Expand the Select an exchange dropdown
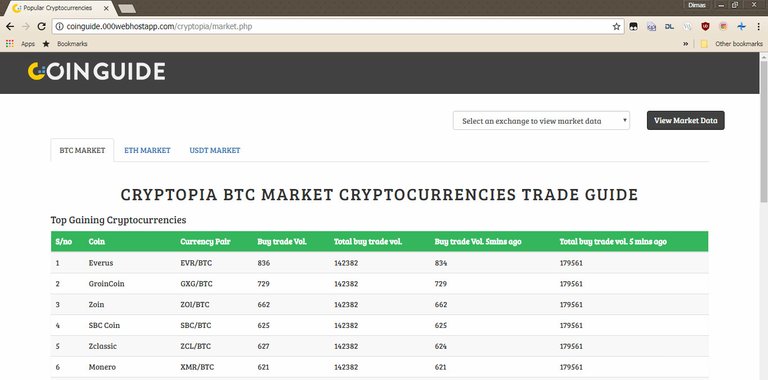 tap(541, 120)
